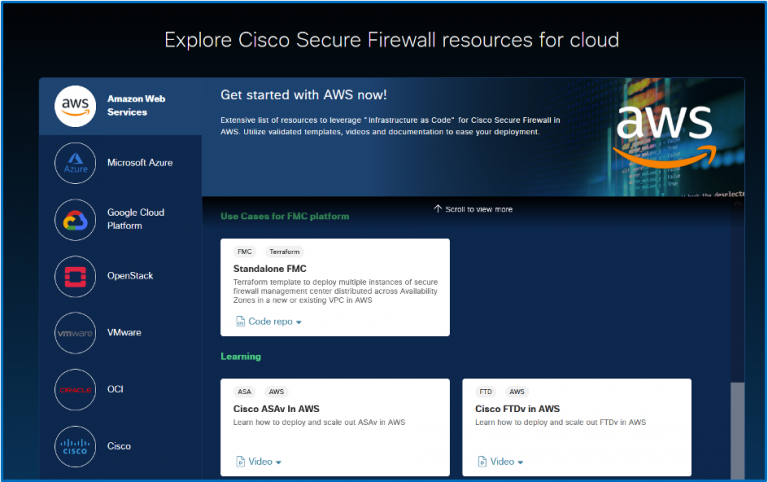Image resolution: width=768 pixels, height=482 pixels.
Task: Click the ASA tag on ASAv card
Action: pyautogui.click(x=244, y=392)
